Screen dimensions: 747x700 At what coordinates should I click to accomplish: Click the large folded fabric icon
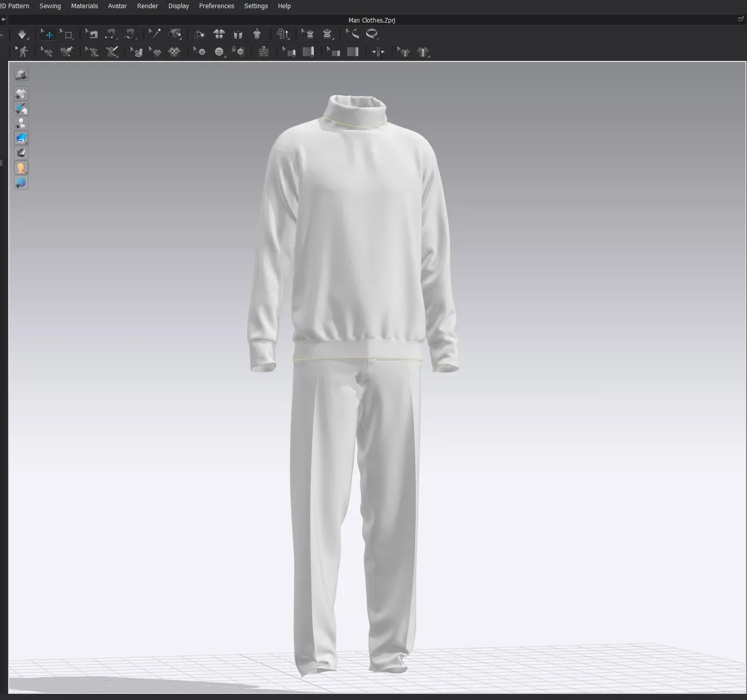[x=353, y=52]
